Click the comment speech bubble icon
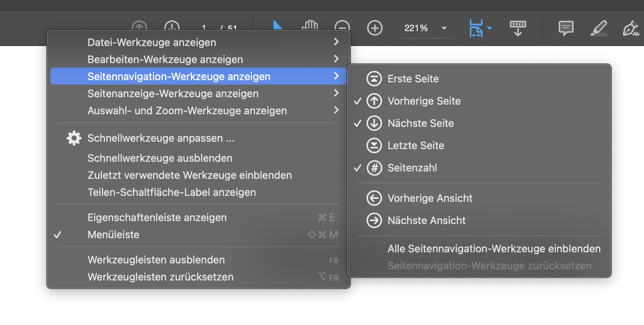The image size is (644, 325). pos(566,28)
